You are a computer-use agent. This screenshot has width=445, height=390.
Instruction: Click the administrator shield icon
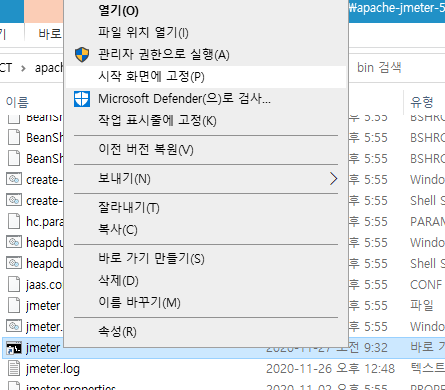82,55
